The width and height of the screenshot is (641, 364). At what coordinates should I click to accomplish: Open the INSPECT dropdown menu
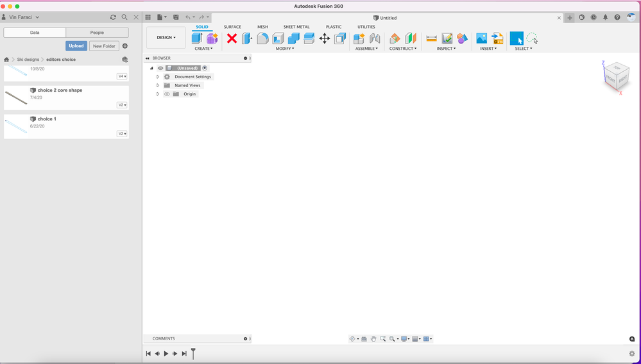point(446,49)
